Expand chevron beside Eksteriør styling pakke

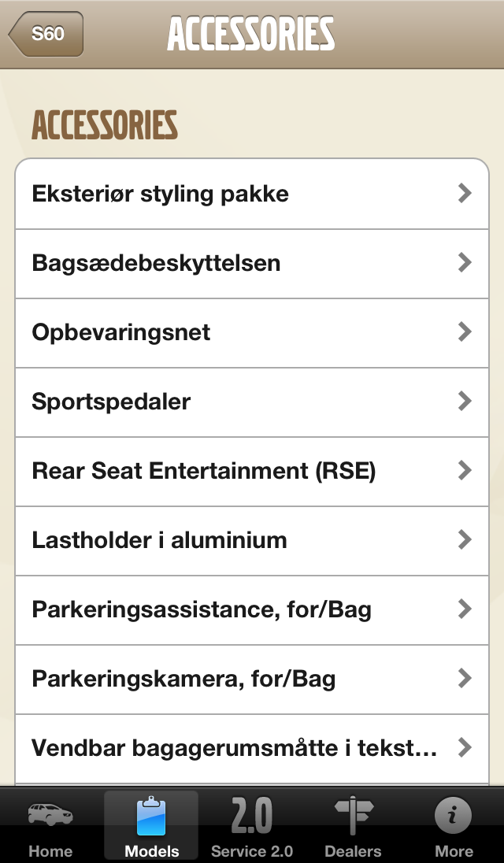[x=465, y=194]
